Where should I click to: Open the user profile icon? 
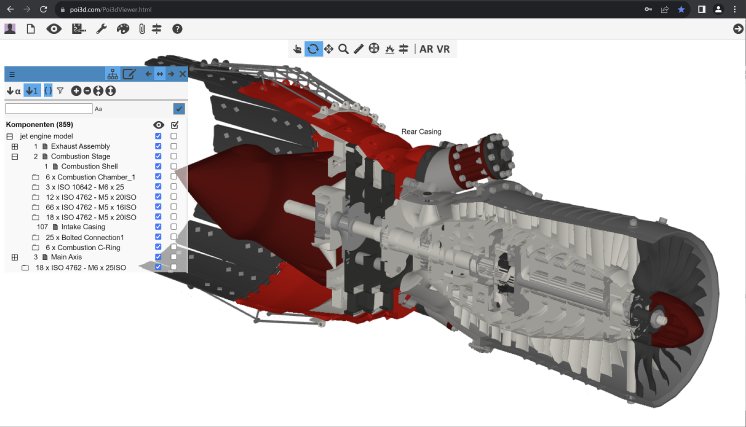pos(10,29)
